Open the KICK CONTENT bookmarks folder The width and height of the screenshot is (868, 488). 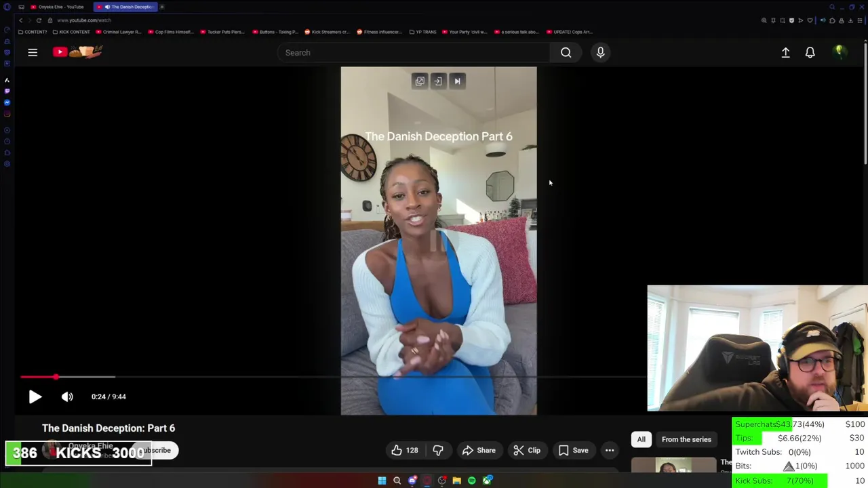pos(71,32)
